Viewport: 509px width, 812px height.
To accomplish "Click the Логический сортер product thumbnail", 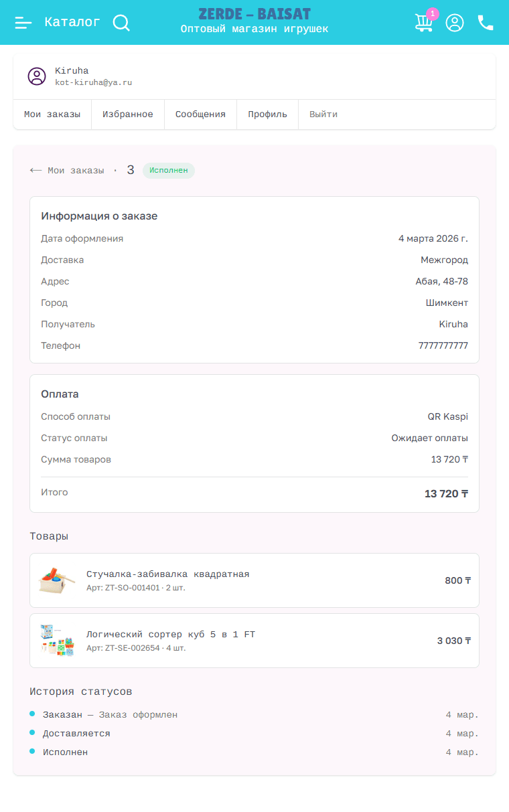I will pos(56,641).
